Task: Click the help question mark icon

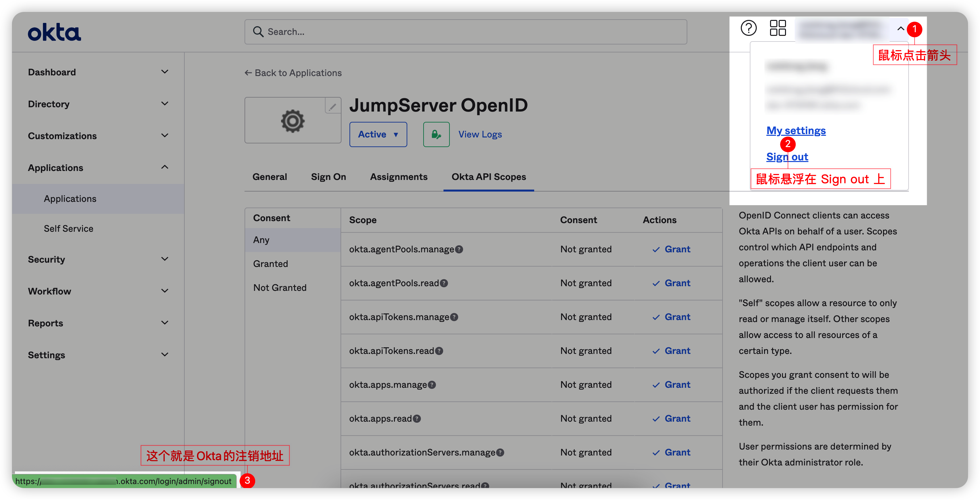Action: click(x=748, y=28)
